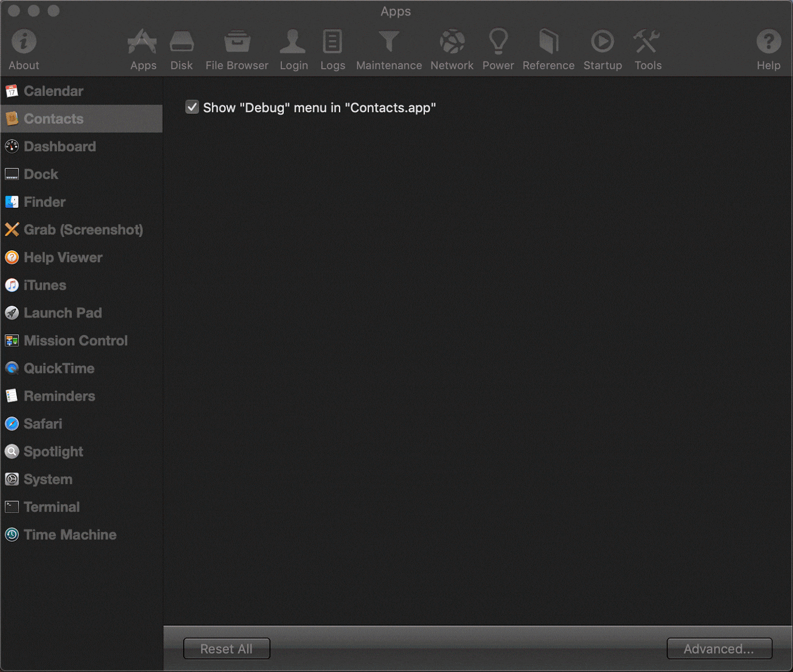Screen dimensions: 793x672
Task: Select Help Viewer in the sidebar
Action: (x=82, y=258)
